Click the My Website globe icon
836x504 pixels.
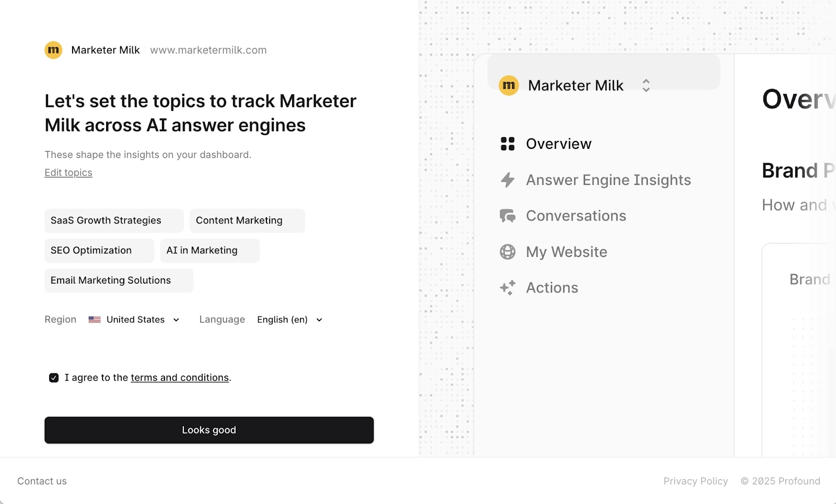click(x=507, y=252)
